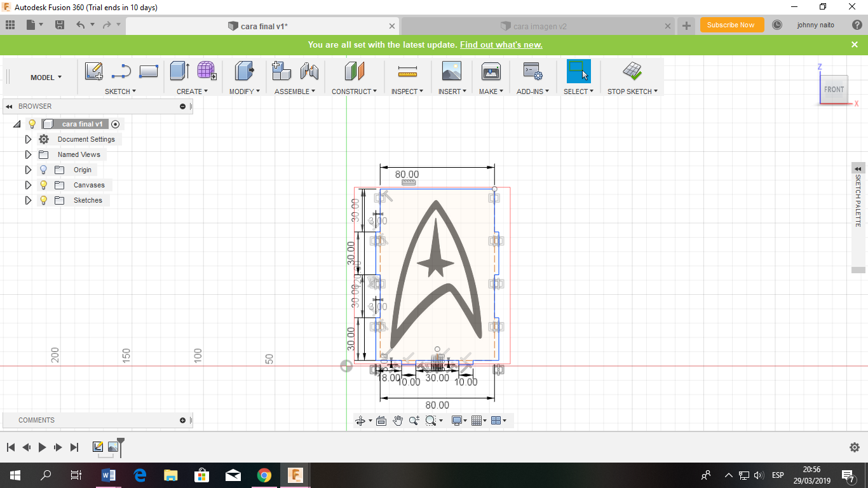Open the MODEL workspace dropdown
Viewport: 868px width, 488px height.
[x=46, y=78]
